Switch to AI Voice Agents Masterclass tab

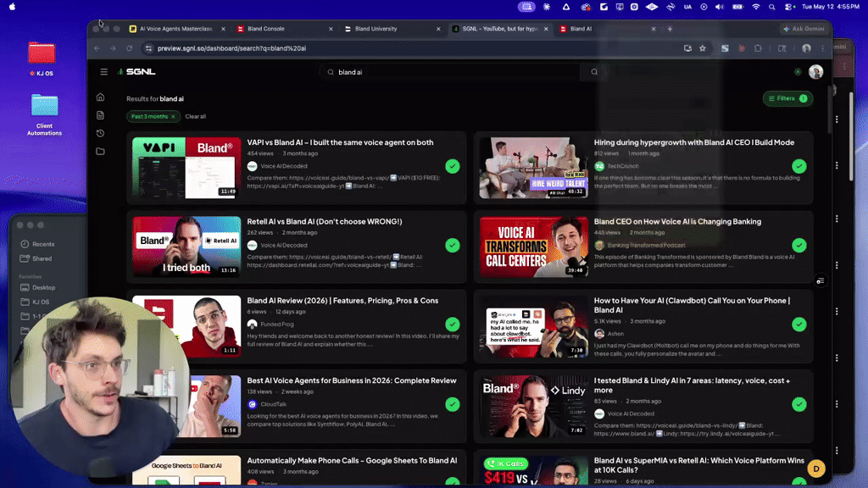[175, 29]
